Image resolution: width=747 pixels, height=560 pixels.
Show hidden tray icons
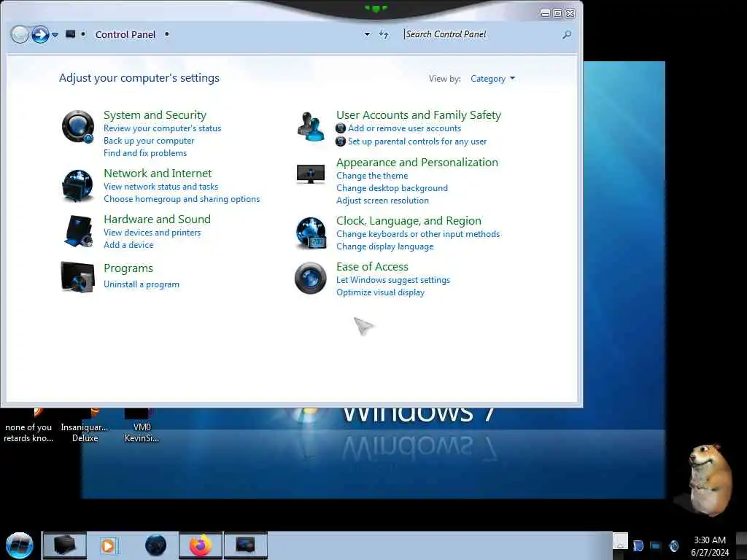tap(620, 542)
